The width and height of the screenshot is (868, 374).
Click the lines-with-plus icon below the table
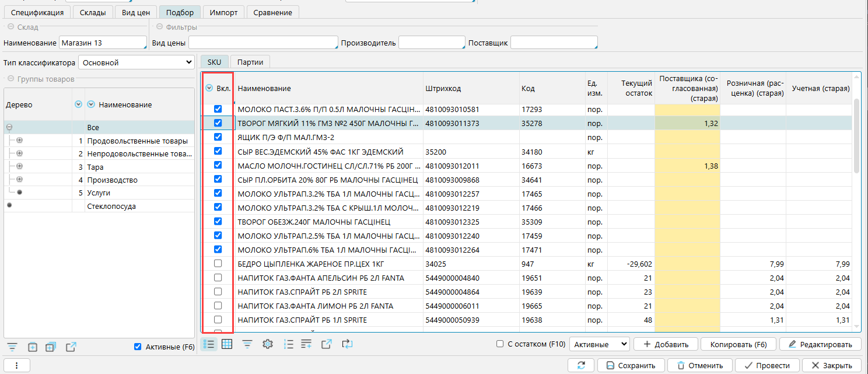[x=307, y=344]
